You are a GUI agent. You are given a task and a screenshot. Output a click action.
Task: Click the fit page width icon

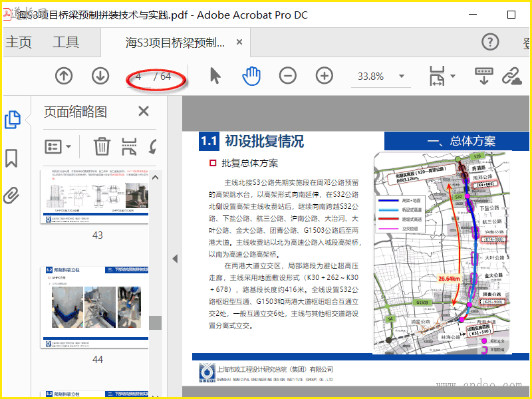point(437,76)
